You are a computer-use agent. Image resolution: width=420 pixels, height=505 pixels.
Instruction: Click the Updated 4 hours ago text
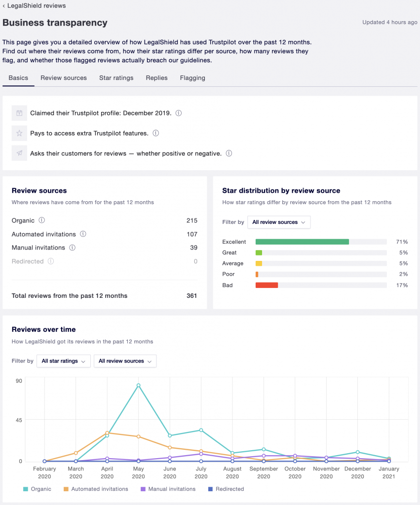coord(390,22)
